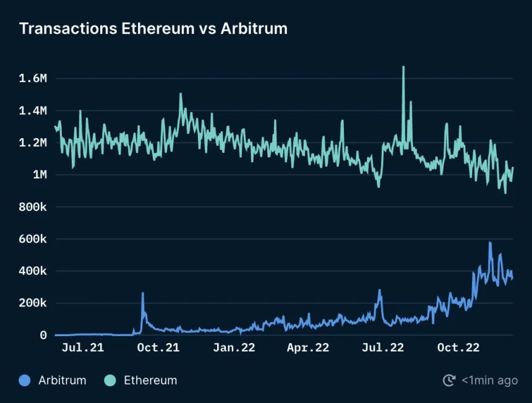Click the highest Ethereum spike above 1.6M
Screen dimensions: 532x403
(x=403, y=67)
